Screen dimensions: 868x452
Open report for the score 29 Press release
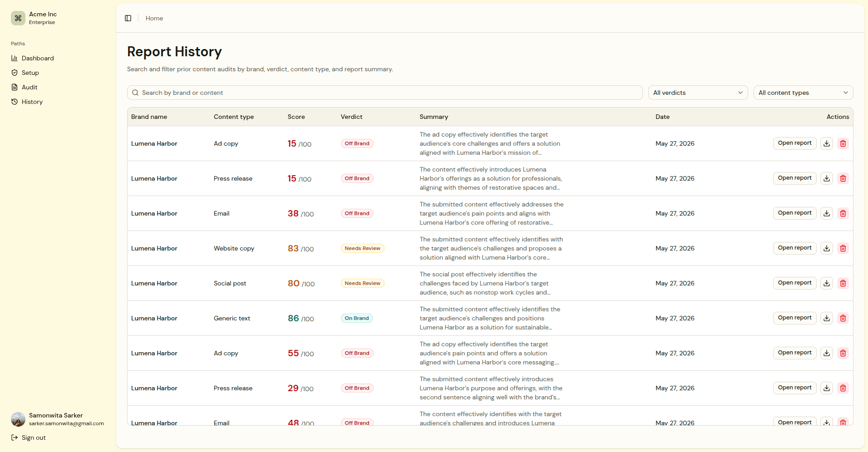tap(794, 388)
